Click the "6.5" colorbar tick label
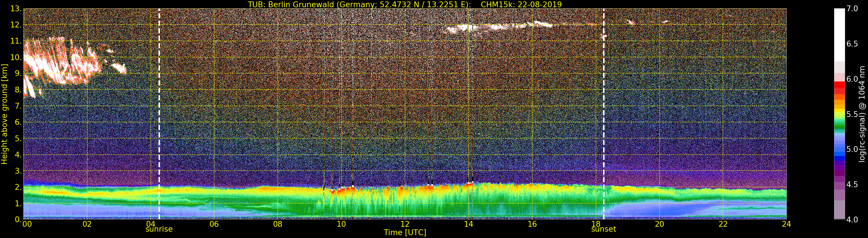The image size is (868, 238). pos(852,44)
